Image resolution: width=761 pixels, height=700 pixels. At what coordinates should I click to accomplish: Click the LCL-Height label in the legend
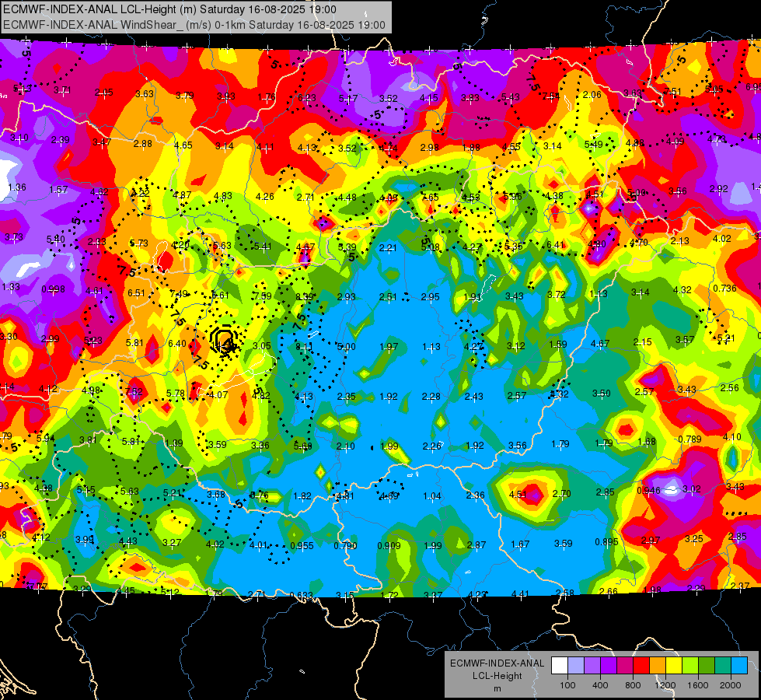click(497, 676)
